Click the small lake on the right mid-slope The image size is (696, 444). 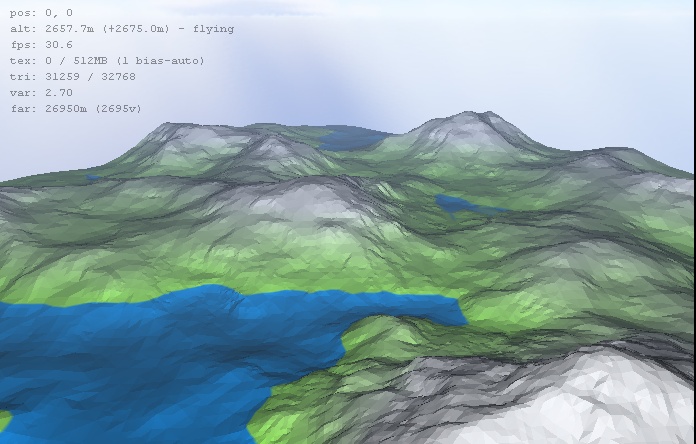click(468, 206)
